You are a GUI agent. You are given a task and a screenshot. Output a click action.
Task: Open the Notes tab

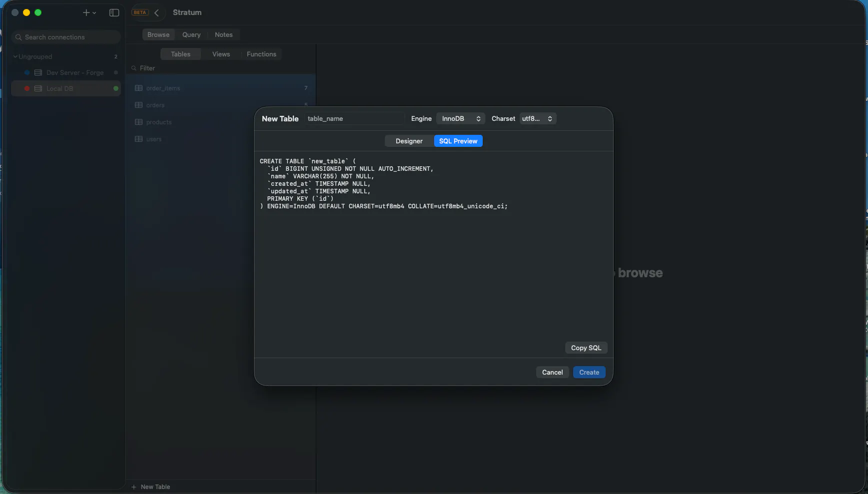point(224,35)
